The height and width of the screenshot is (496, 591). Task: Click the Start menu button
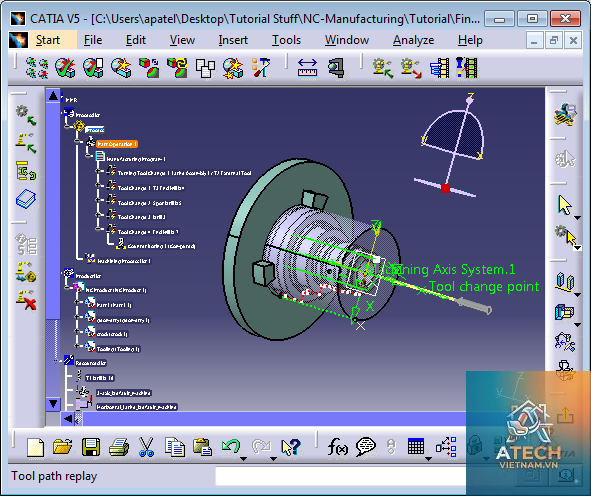pyautogui.click(x=47, y=40)
